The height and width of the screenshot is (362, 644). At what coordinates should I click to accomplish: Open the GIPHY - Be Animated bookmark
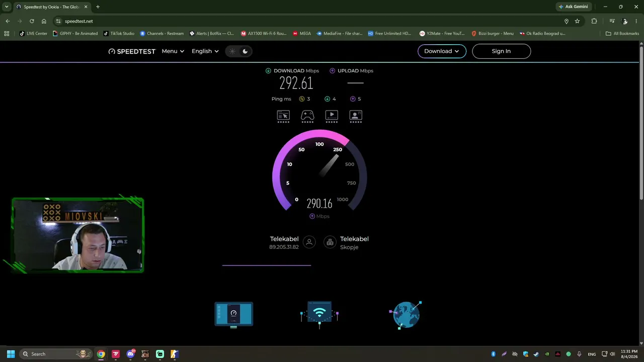[75, 34]
